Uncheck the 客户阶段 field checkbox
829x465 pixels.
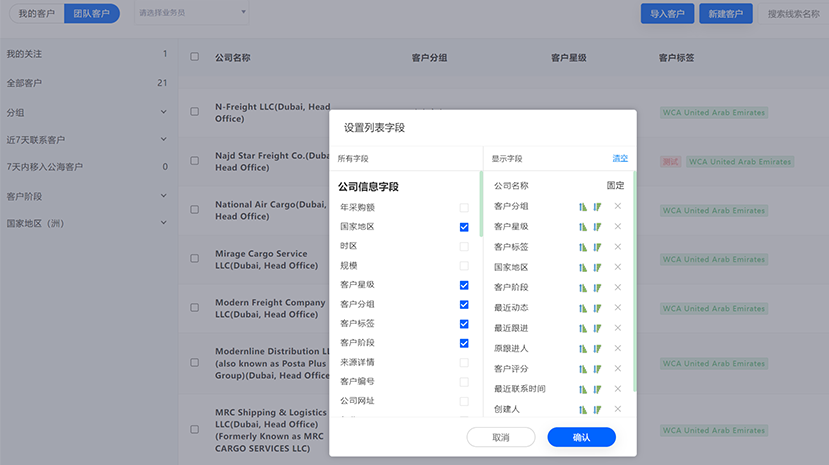click(x=464, y=343)
